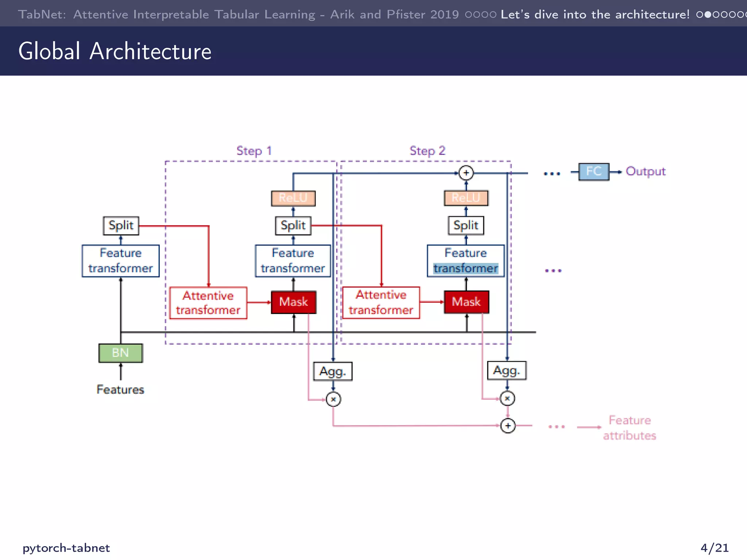Click the Agg. box below Step 2

click(507, 370)
